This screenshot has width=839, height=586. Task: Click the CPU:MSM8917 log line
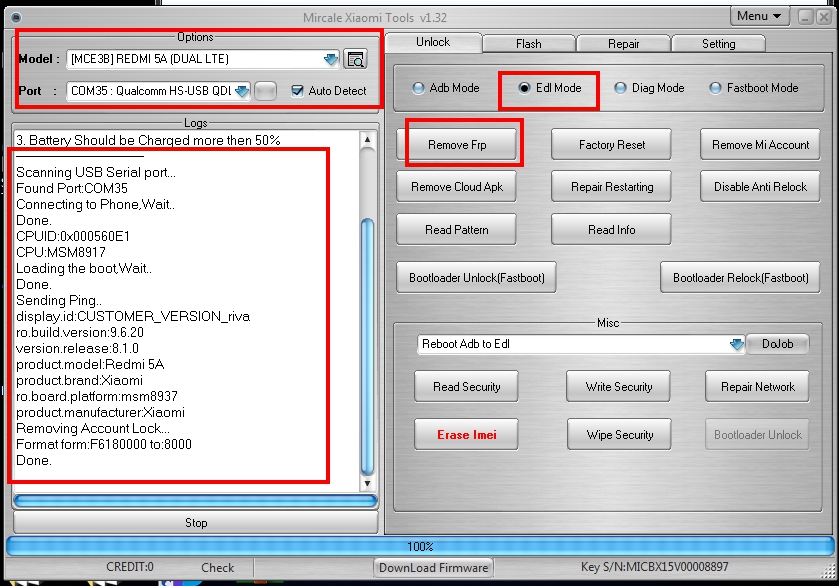61,252
